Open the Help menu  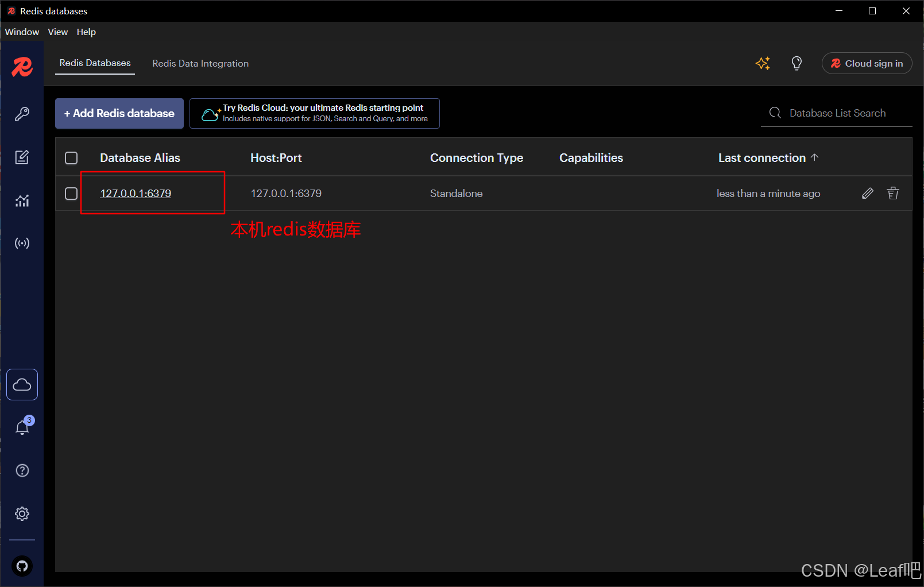click(x=86, y=32)
